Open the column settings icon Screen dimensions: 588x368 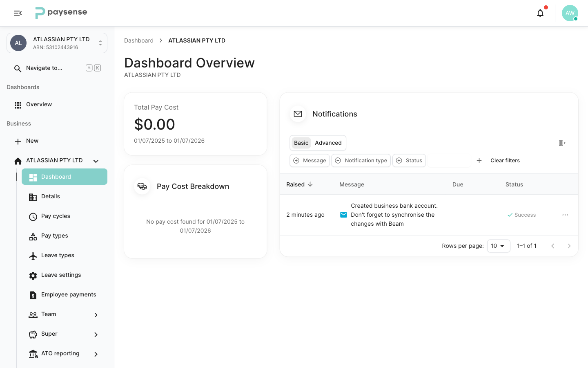(562, 143)
